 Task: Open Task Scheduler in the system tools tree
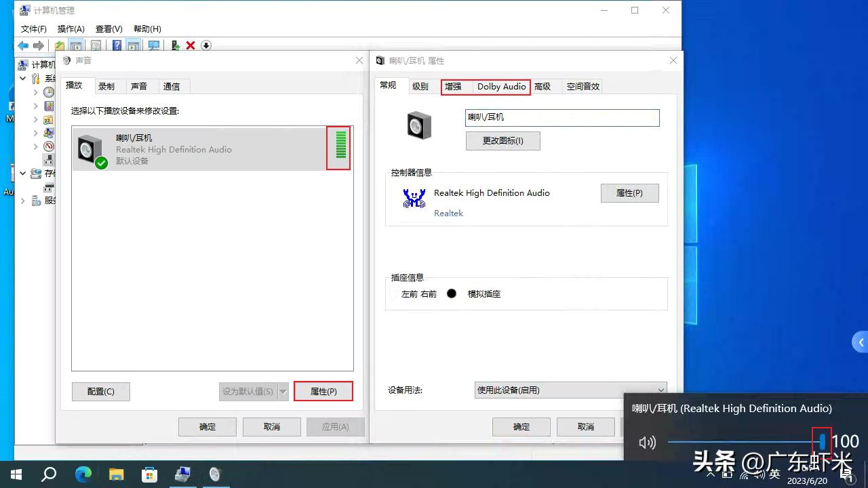47,94
